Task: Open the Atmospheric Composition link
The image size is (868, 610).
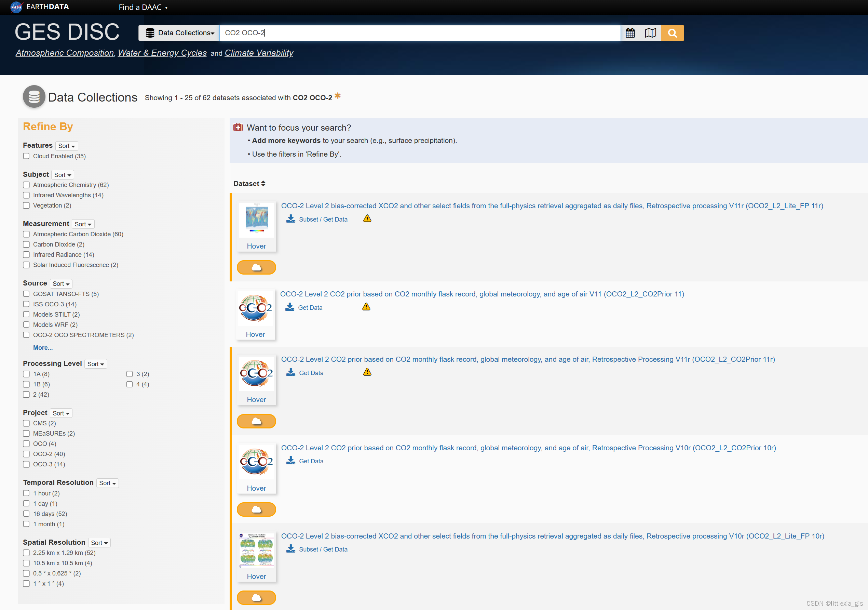Action: tap(65, 53)
